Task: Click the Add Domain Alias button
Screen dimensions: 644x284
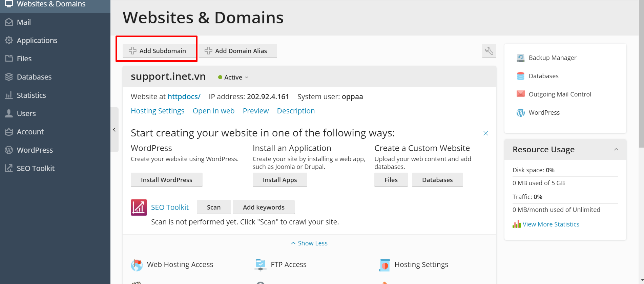Action: click(237, 51)
